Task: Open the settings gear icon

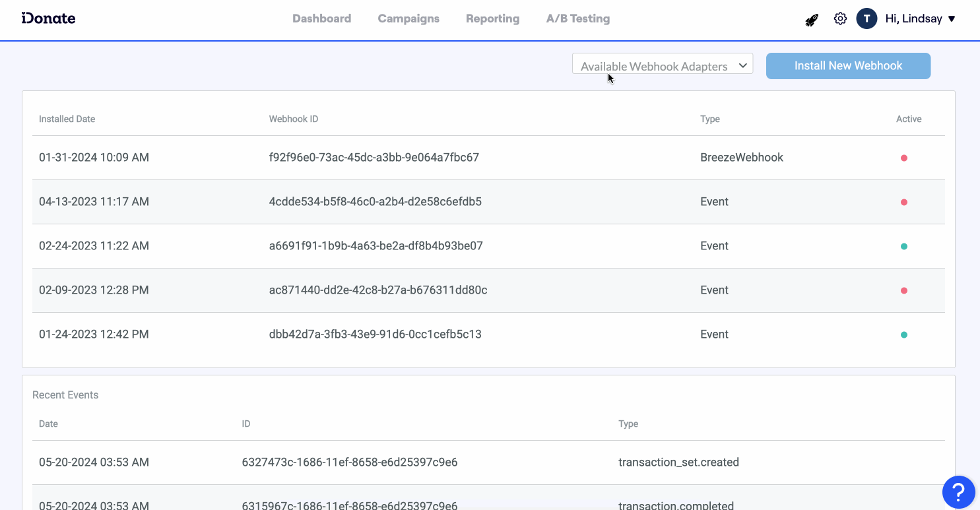Action: [839, 18]
